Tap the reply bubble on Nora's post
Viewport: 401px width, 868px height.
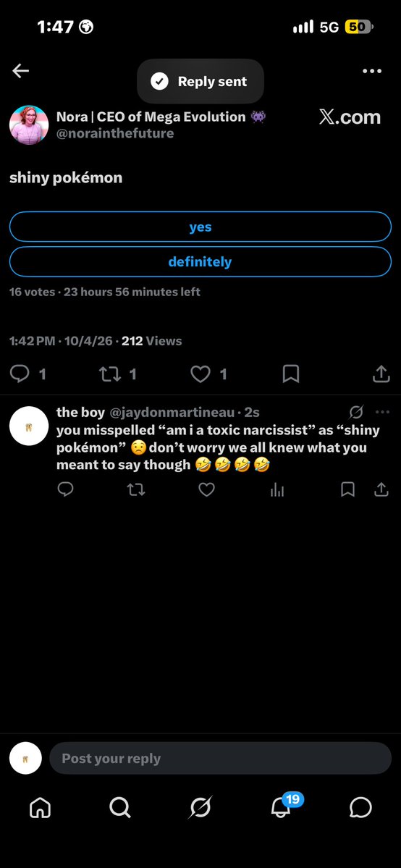coord(20,374)
